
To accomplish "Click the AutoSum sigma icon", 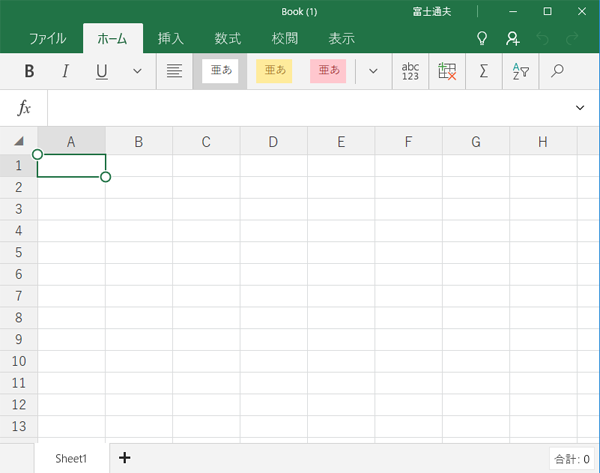I will coord(483,71).
